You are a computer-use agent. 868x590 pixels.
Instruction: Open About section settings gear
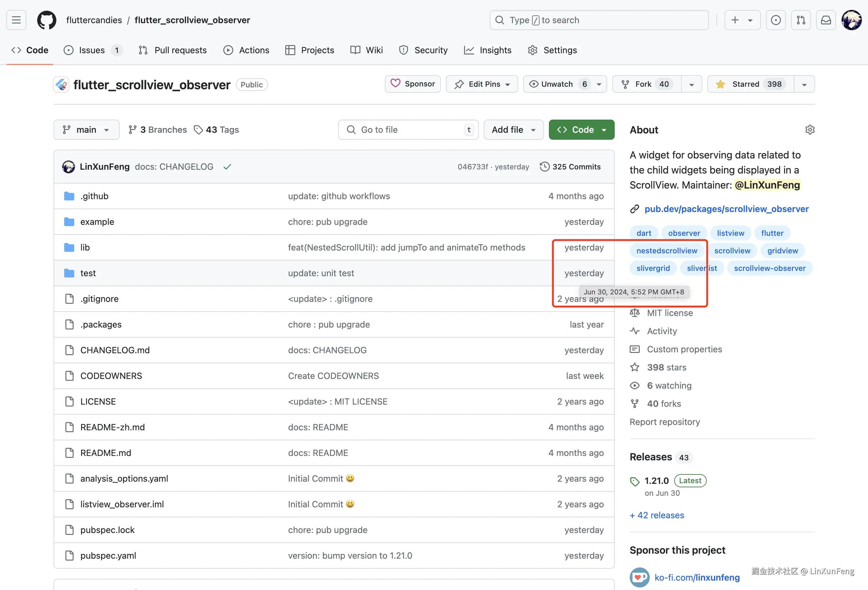coord(810,130)
